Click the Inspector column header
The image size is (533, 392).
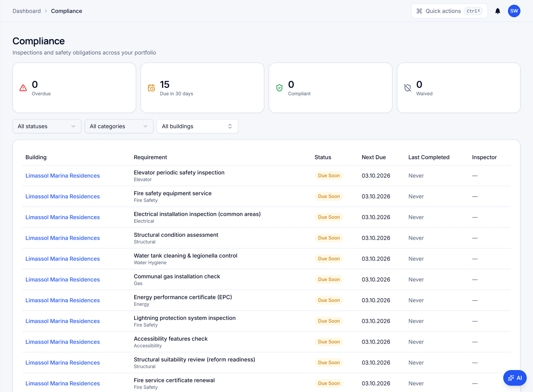pyautogui.click(x=484, y=157)
